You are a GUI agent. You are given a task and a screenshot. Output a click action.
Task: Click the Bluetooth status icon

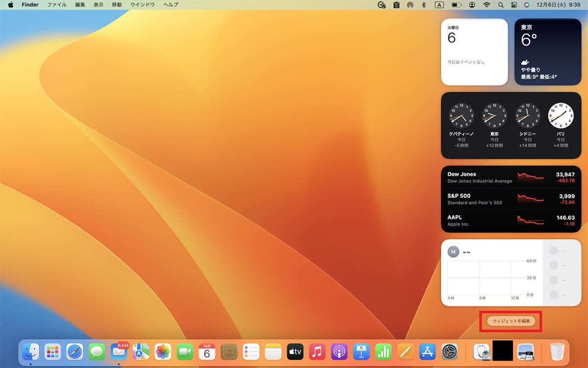[x=424, y=4]
